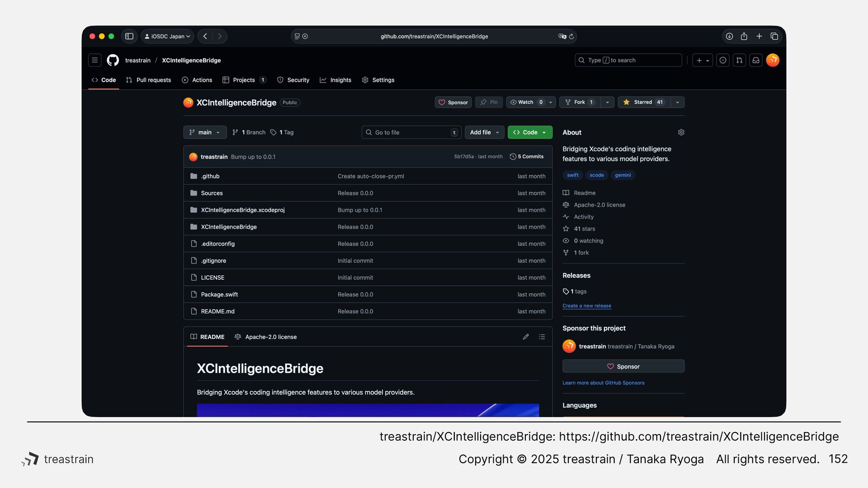Click the Safari address bar URL
This screenshot has height=488, width=868.
434,36
